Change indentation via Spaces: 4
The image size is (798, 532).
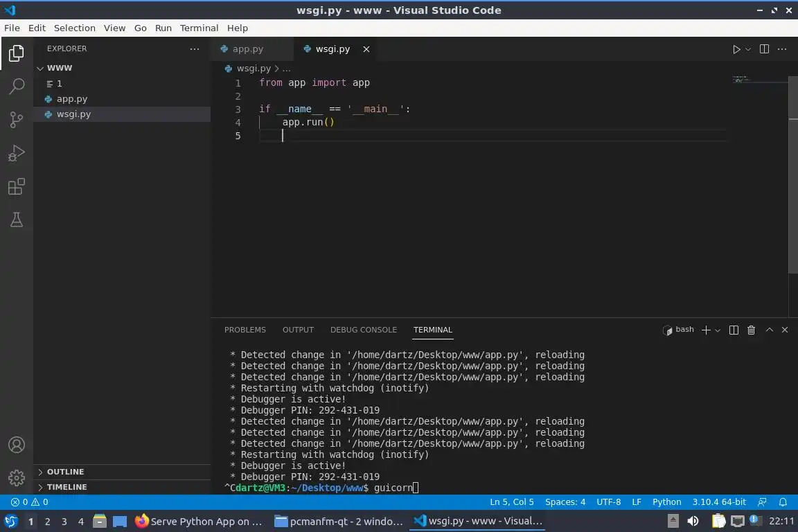pyautogui.click(x=565, y=502)
